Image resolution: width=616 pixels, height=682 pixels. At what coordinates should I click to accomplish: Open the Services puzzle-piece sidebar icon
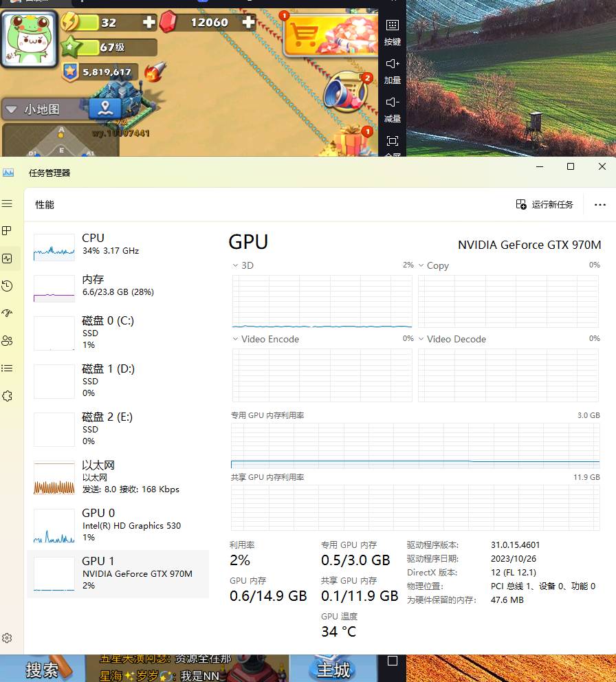click(7, 396)
